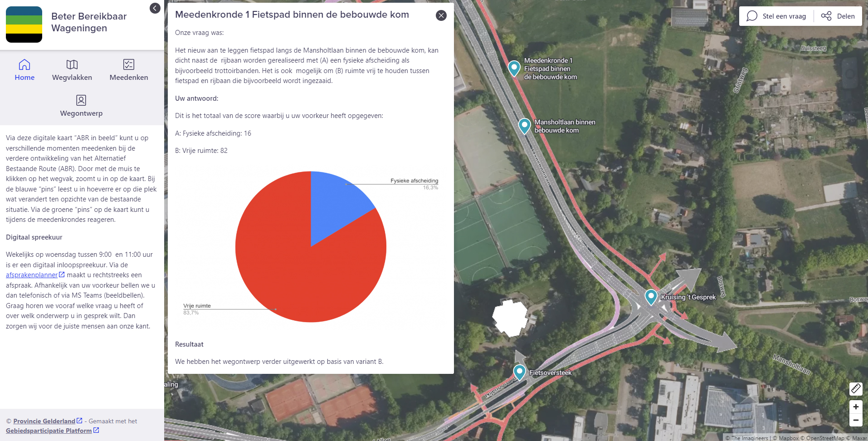Zoom out with the minus control
Viewport: 868px width, 441px height.
tap(856, 421)
